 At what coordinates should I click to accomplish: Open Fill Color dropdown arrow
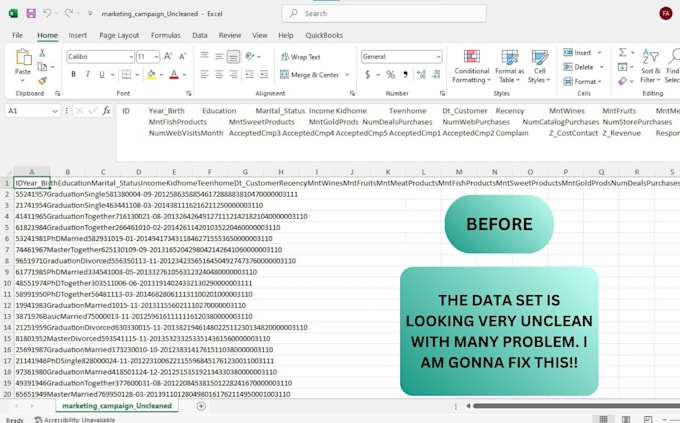click(161, 75)
